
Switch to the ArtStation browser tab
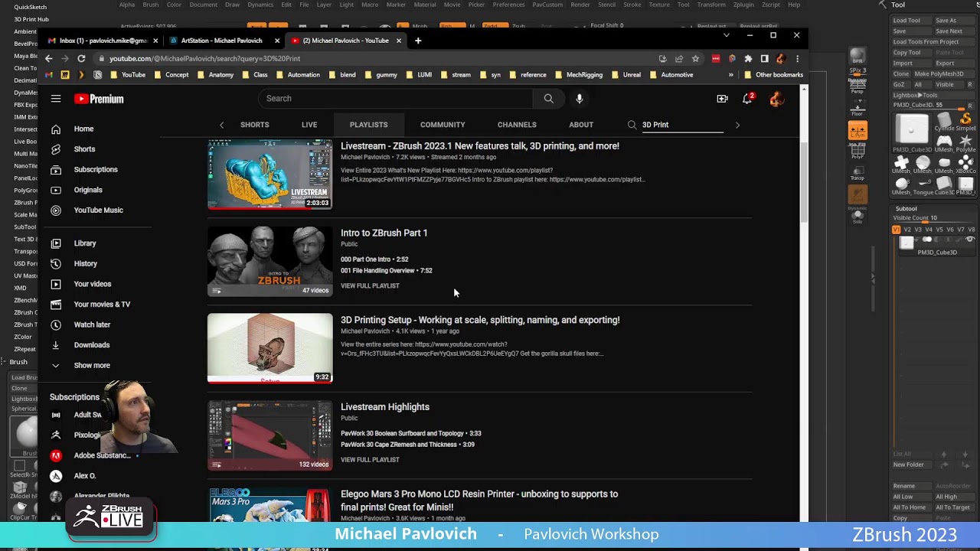pyautogui.click(x=221, y=41)
